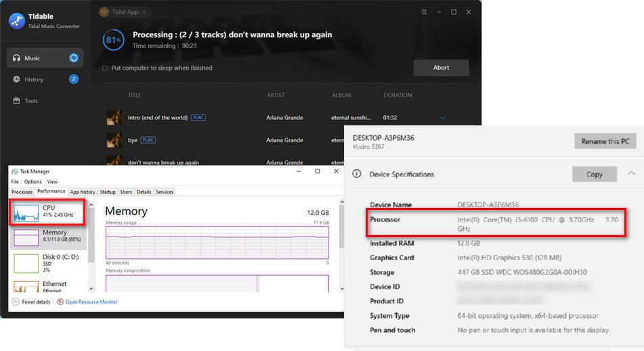This screenshot has width=644, height=351.
Task: Click the 81% progress circle
Action: (x=113, y=40)
